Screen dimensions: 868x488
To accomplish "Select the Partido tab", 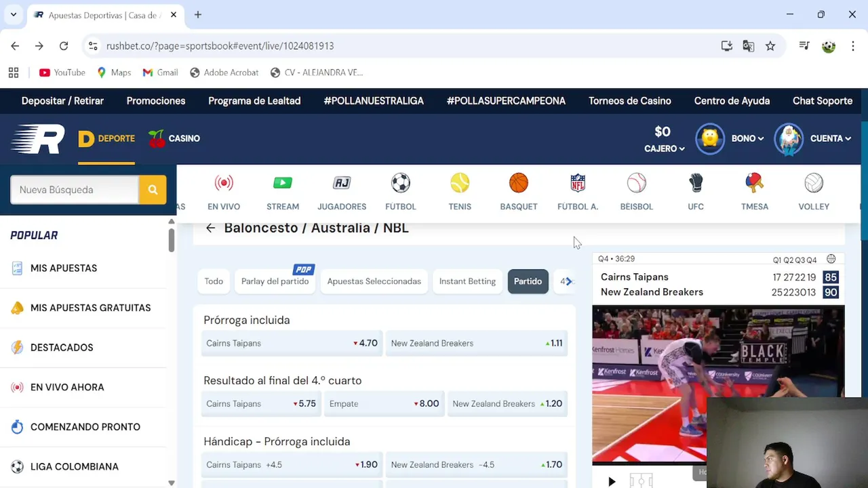I will [528, 281].
